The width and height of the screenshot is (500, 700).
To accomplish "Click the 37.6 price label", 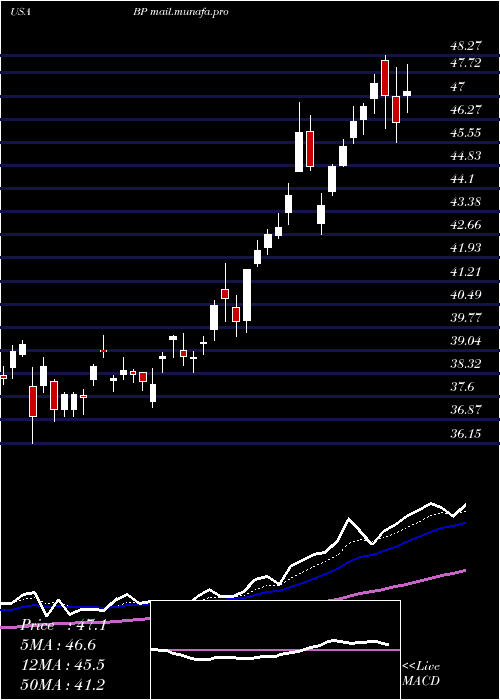I will point(462,387).
